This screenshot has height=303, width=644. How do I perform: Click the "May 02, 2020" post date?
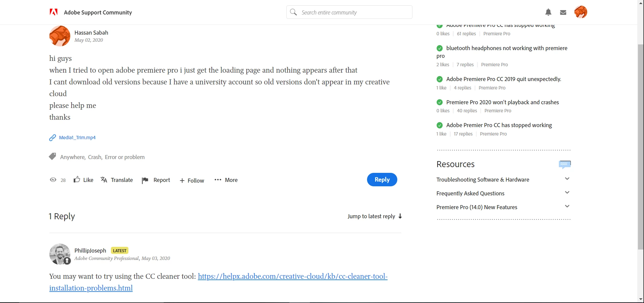pyautogui.click(x=89, y=40)
